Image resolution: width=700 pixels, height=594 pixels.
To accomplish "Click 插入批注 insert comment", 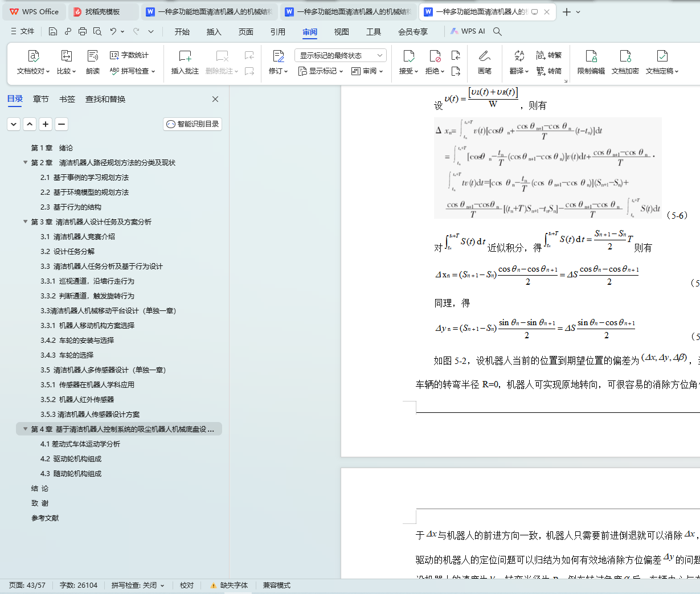I will [185, 62].
